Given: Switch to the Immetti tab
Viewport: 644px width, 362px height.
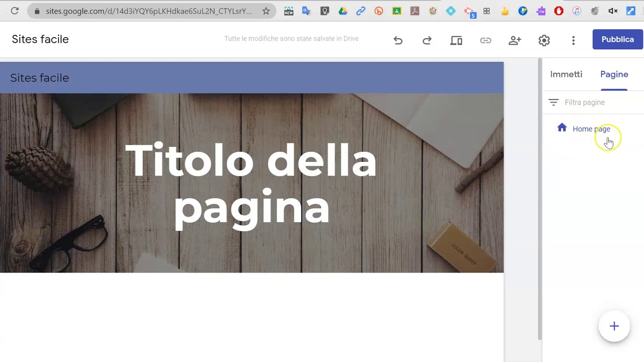Looking at the screenshot, I should pyautogui.click(x=566, y=74).
